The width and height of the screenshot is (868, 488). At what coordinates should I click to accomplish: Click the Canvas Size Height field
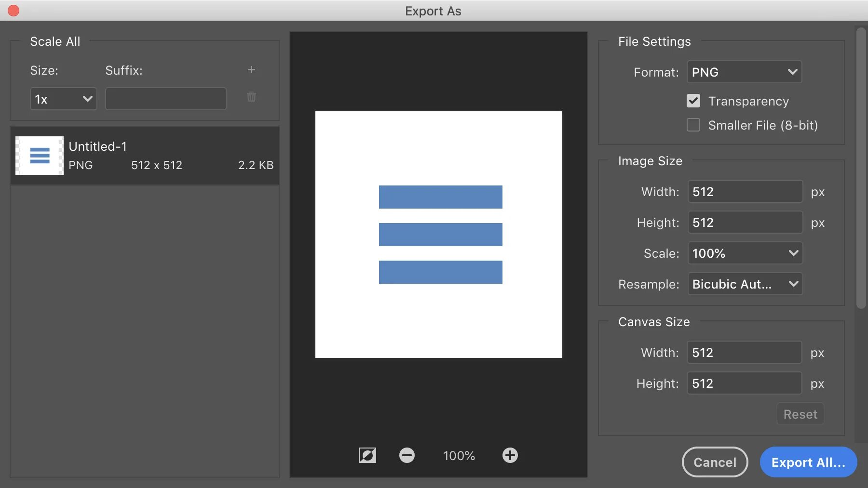(x=744, y=383)
